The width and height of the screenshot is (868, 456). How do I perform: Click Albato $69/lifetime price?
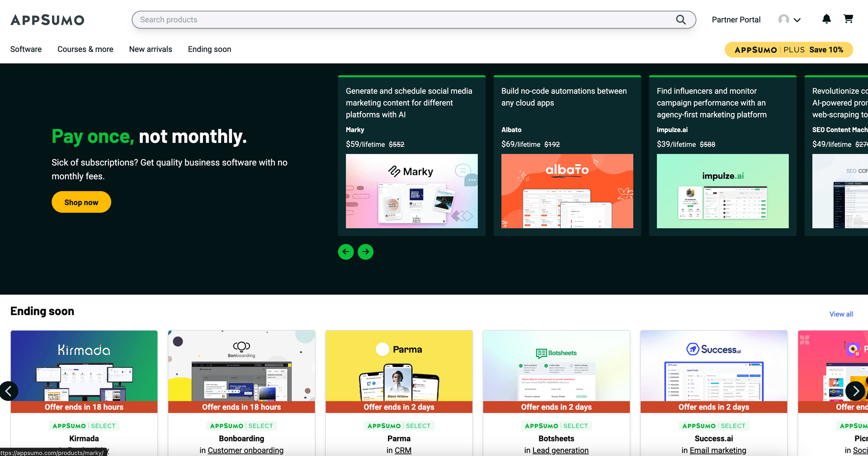(x=521, y=144)
